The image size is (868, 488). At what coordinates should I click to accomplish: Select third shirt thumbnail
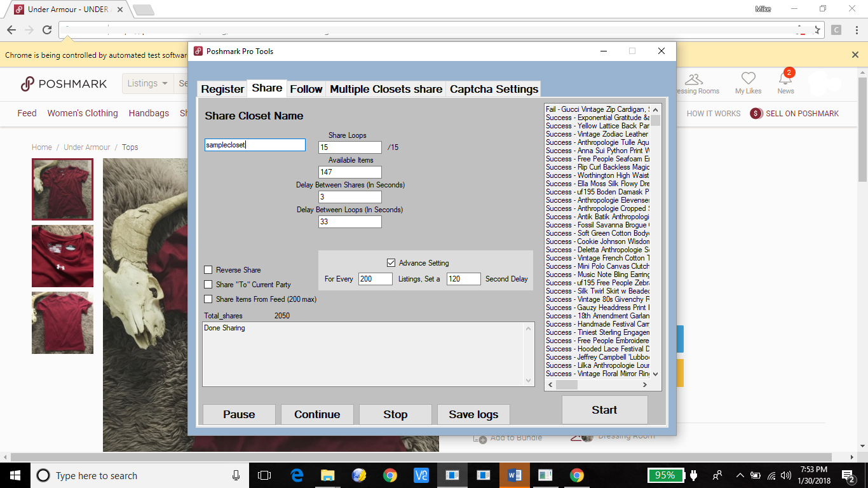click(x=62, y=323)
